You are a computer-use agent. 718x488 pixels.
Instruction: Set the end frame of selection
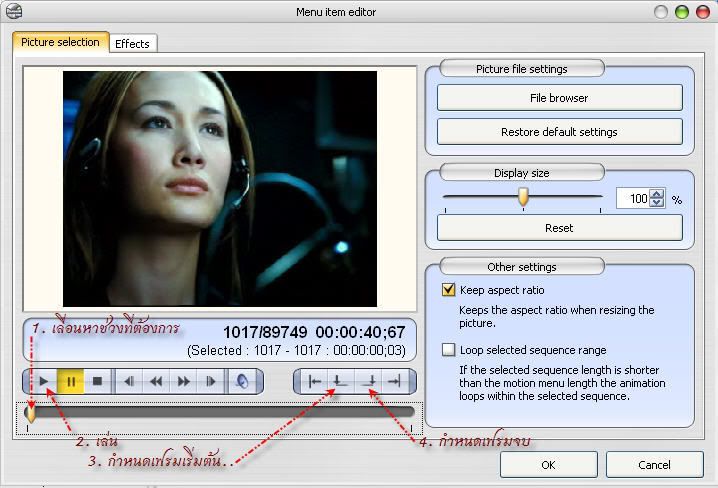[x=368, y=381]
